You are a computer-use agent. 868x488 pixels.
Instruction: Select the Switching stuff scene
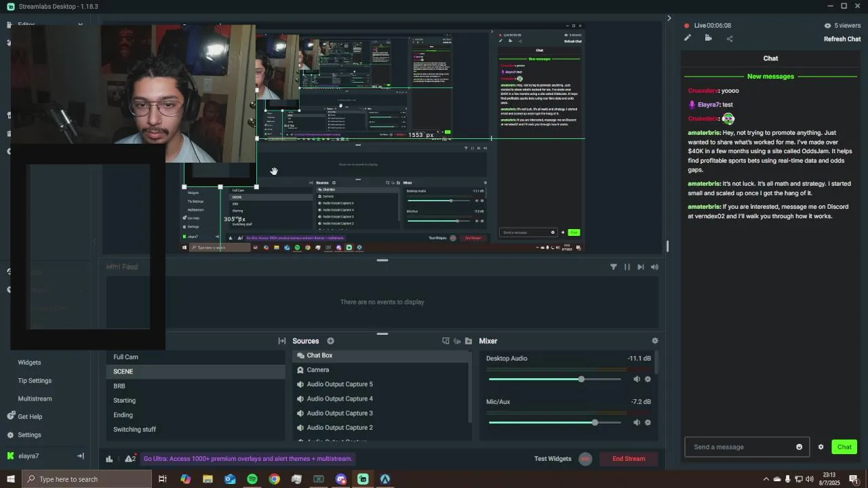195,429
